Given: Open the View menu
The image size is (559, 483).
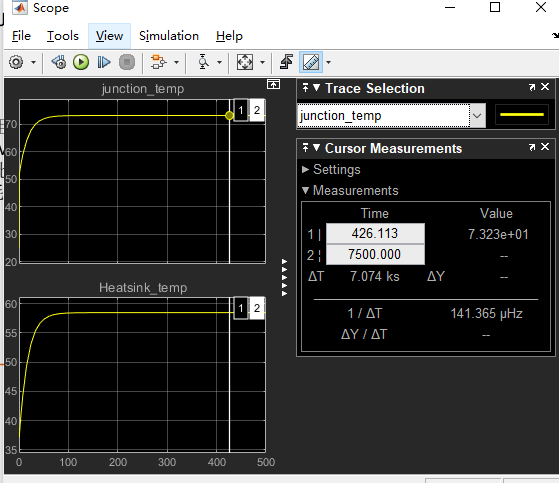Looking at the screenshot, I should 109,36.
